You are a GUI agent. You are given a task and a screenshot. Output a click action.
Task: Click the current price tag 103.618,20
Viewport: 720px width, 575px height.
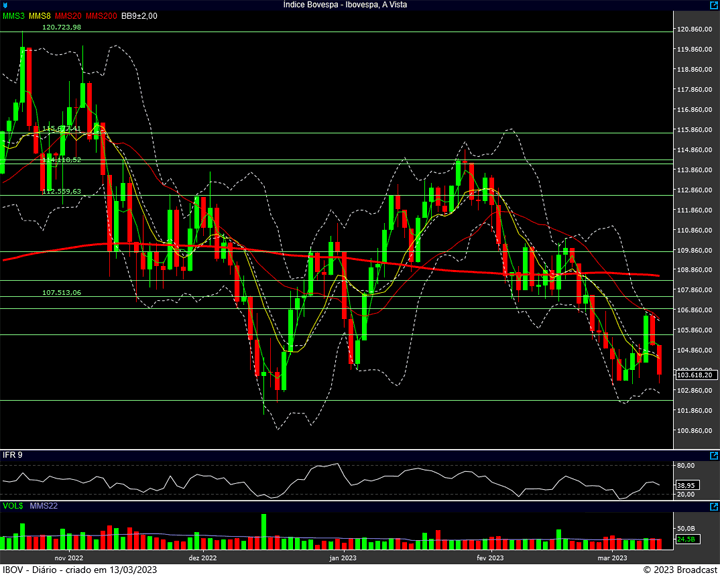696,375
